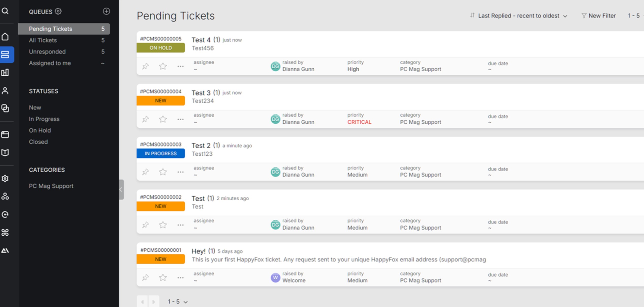Filter tickets by On Hold status
Screen dimensions: 644x307
pos(40,130)
